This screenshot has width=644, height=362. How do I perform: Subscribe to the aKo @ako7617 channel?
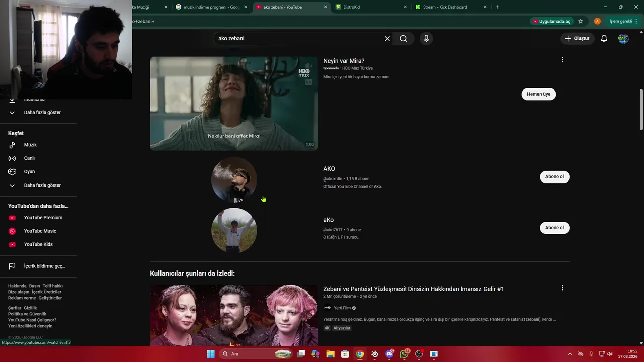(554, 228)
